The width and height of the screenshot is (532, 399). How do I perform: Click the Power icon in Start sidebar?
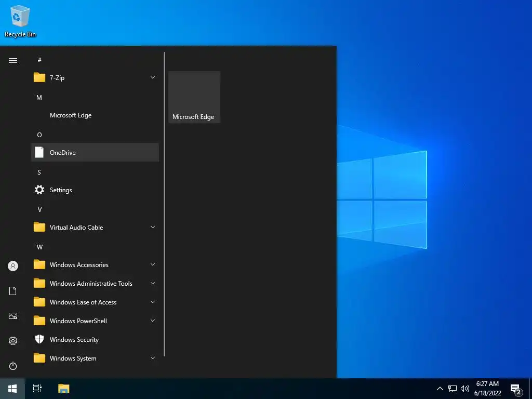click(13, 366)
